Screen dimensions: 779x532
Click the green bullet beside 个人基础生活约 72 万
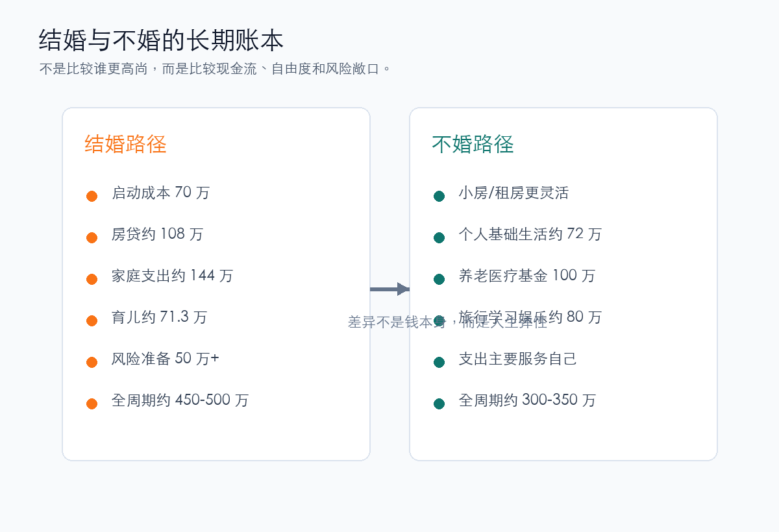tap(439, 237)
